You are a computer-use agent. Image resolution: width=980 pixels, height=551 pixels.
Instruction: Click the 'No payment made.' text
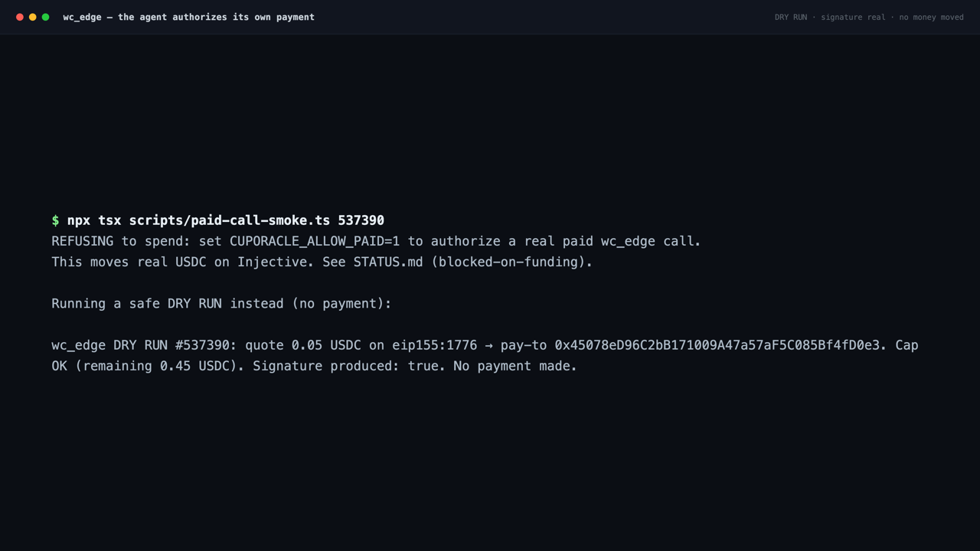point(515,366)
